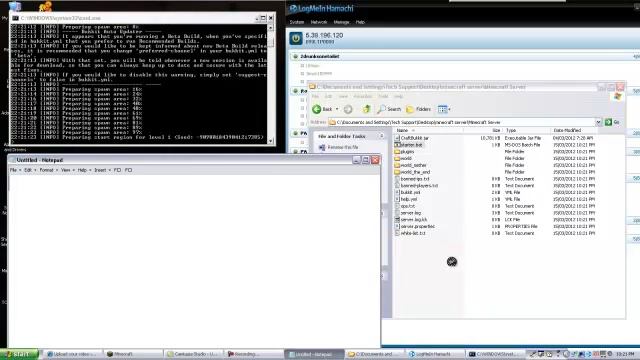Open the Hamachi Network menu
This screenshot has height=360, width=640.
click(x=319, y=22)
